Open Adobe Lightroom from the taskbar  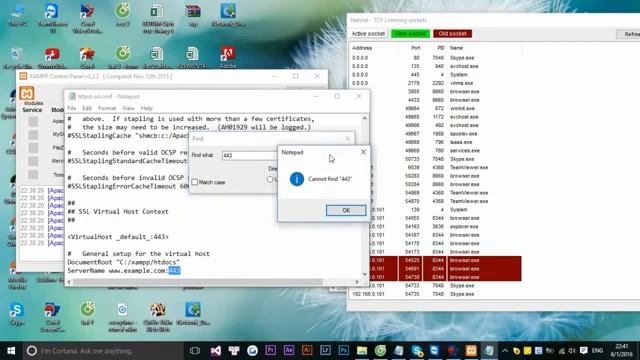325,351
